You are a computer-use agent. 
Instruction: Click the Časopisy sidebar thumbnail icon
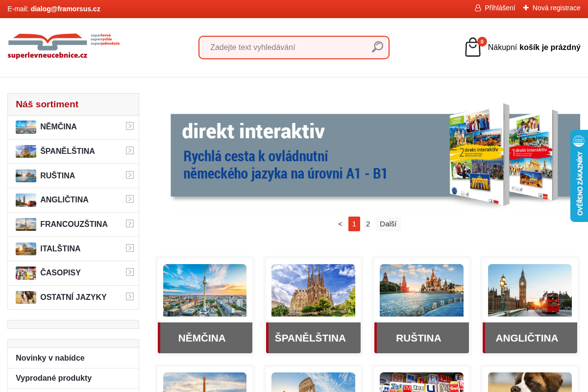(26, 273)
